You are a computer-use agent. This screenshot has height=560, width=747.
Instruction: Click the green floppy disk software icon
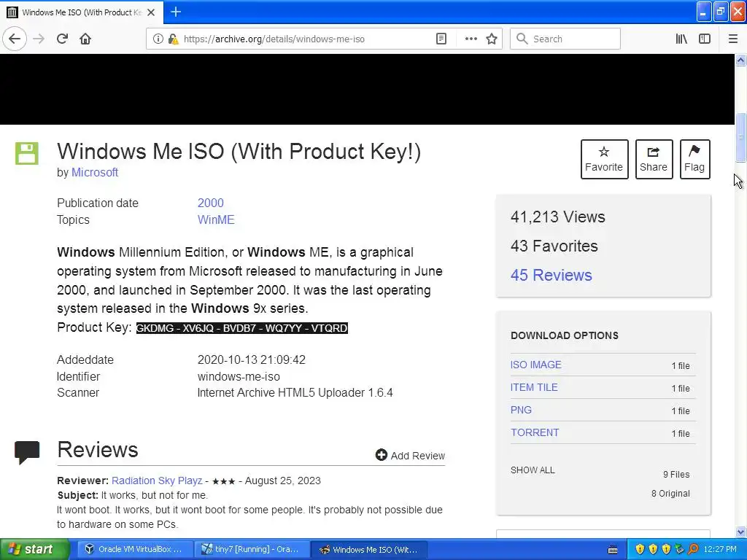27,153
